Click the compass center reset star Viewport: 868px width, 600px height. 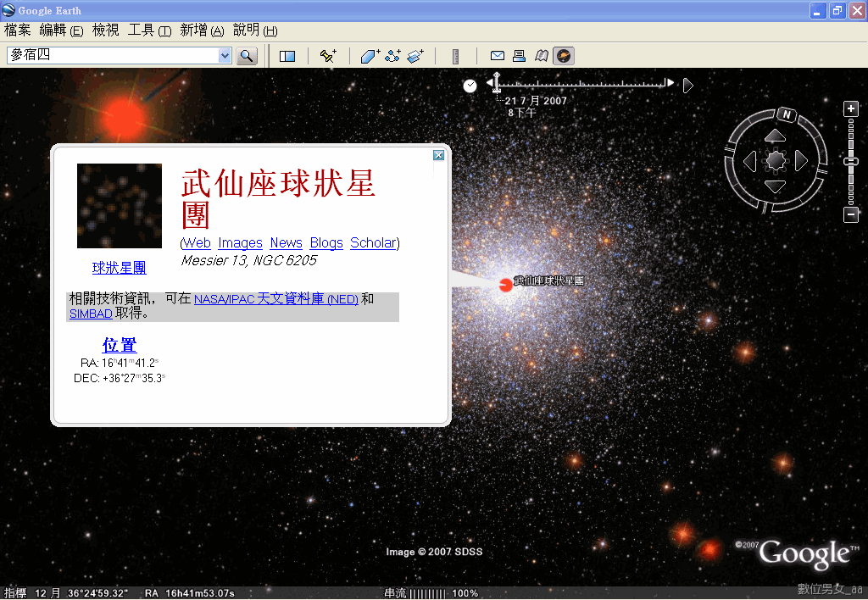click(x=776, y=161)
